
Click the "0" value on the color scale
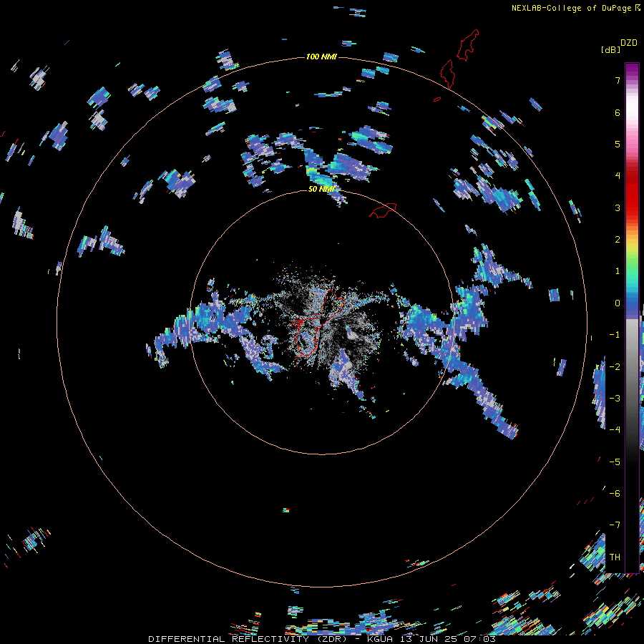click(618, 303)
